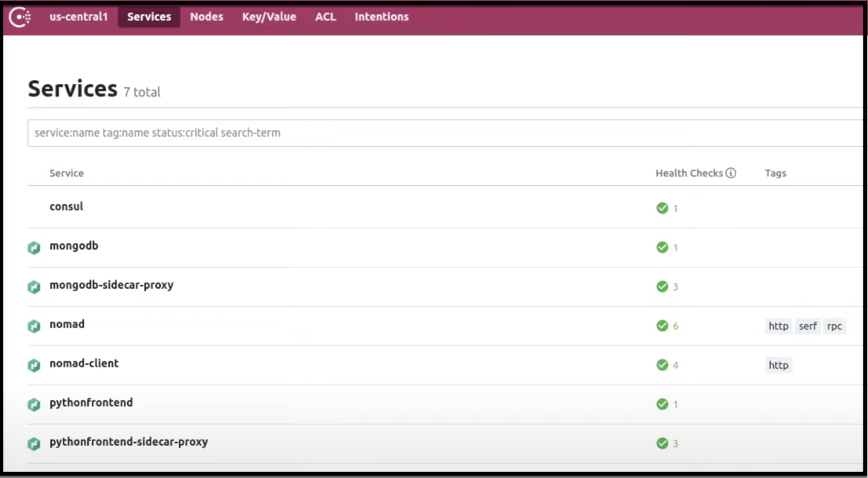Click the Nomad icon beside mongodb

coord(34,246)
